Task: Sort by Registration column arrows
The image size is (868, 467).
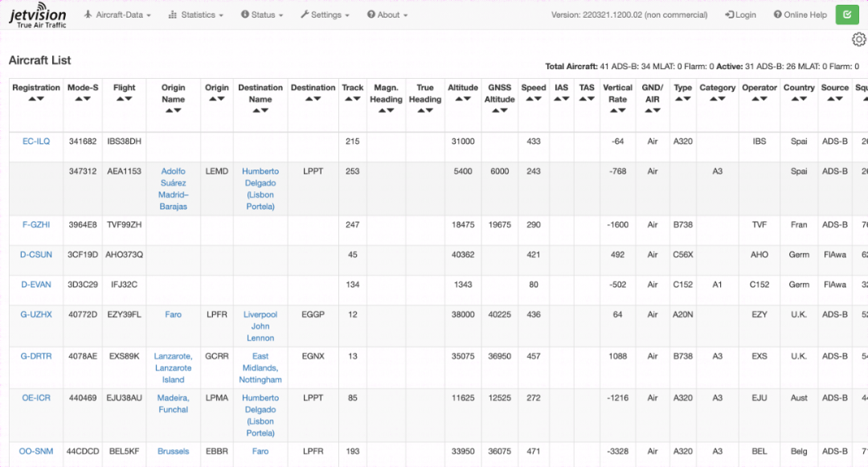Action: point(36,99)
